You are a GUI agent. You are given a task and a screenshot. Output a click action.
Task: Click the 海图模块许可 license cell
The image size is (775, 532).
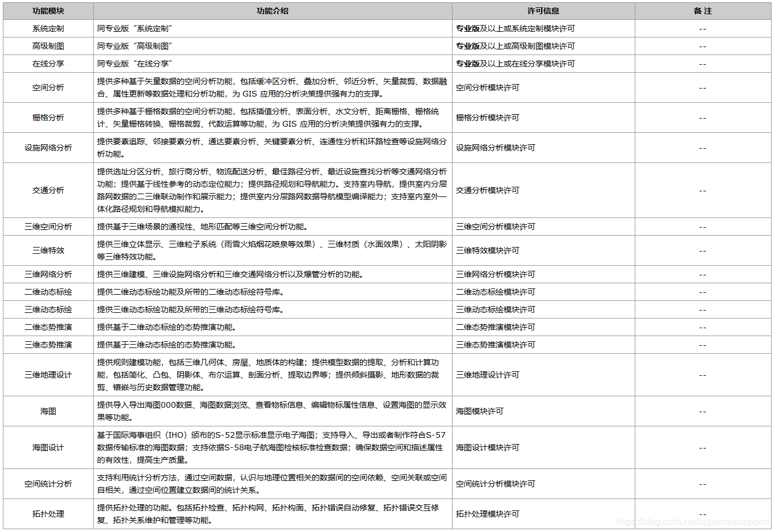543,411
